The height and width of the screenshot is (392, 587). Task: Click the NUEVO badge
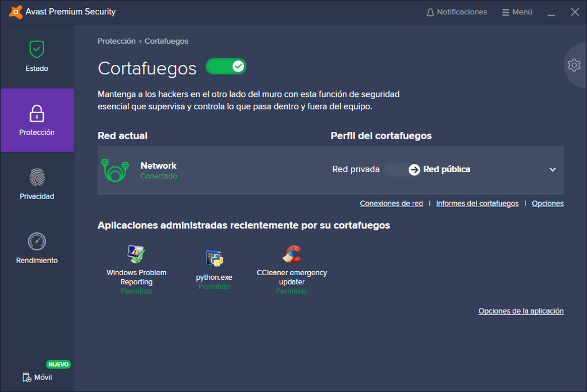click(58, 364)
